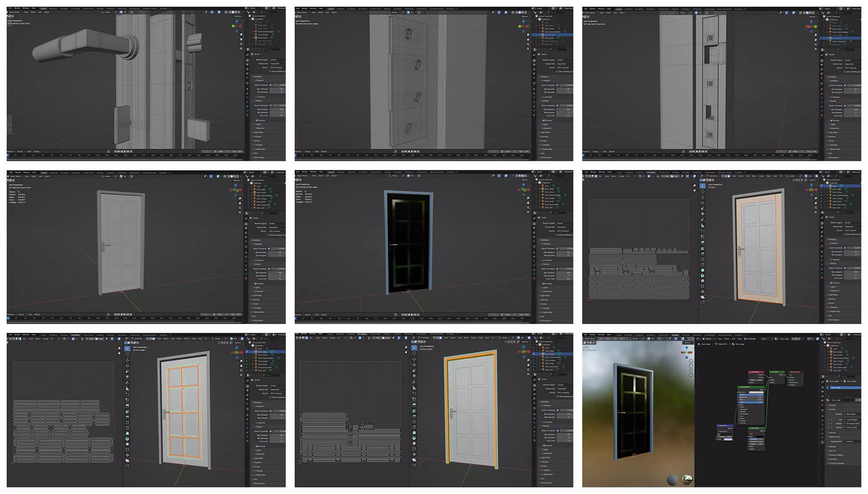Open Modifiers wrench tab in door handle screenshot
Image resolution: width=868 pixels, height=494 pixels.
click(x=247, y=94)
